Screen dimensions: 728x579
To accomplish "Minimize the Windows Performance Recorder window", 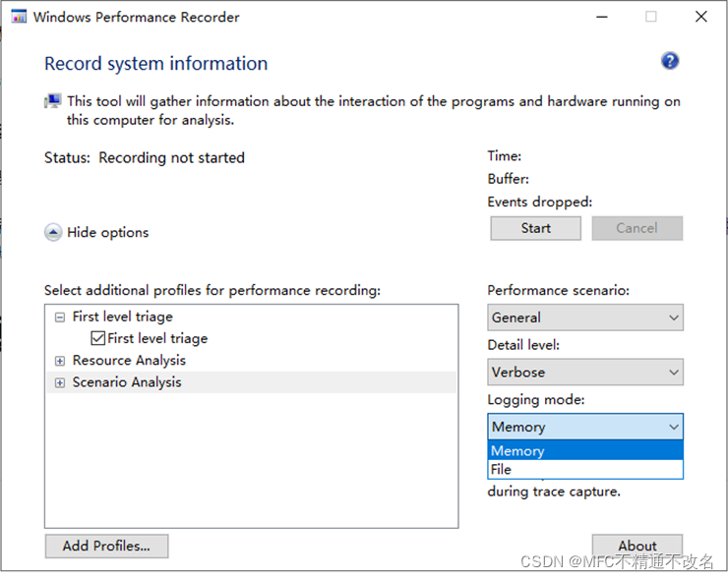I will [602, 17].
